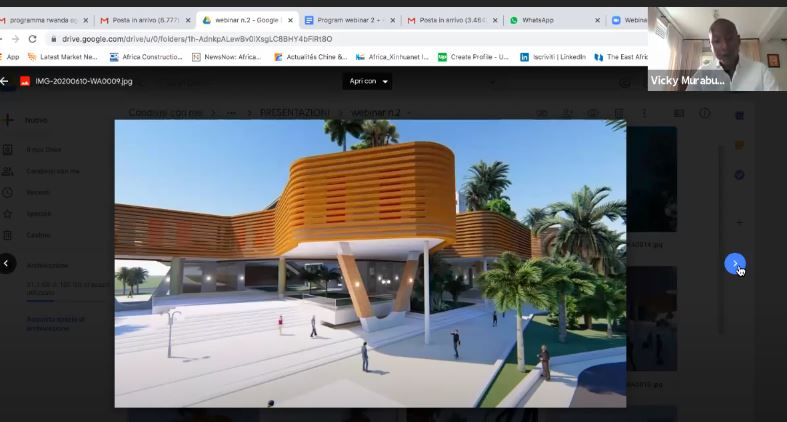Open the 'Apri con' dropdown
The height and width of the screenshot is (422, 787).
tap(367, 81)
